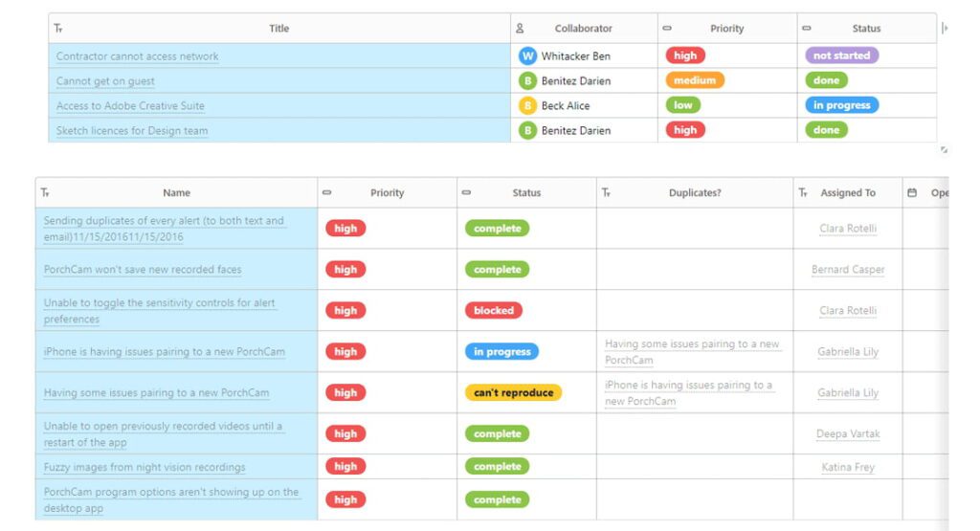Click Bernard Casper in Assigned To column
Viewport: 980px width, 531px height.
(x=848, y=269)
